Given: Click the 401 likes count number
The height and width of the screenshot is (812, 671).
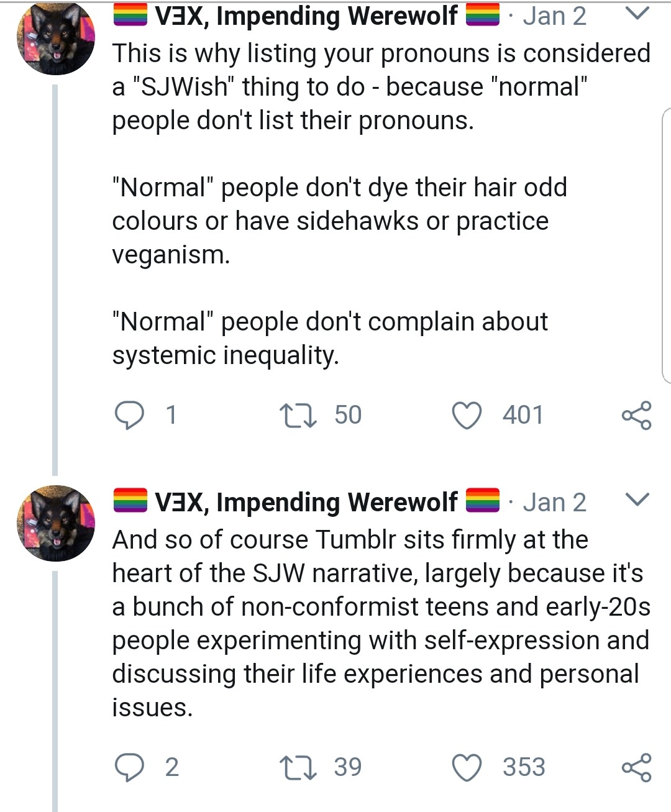Looking at the screenshot, I should point(523,415).
